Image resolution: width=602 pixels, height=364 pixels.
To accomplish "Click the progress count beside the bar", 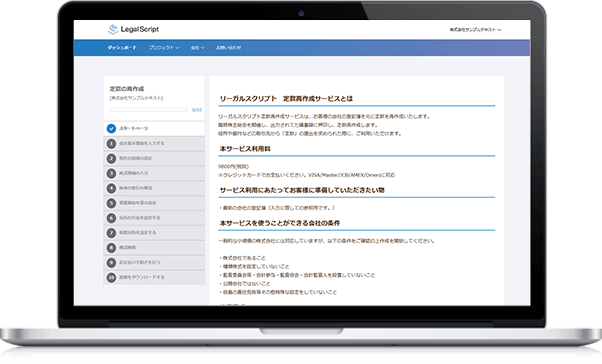I will 197,110.
